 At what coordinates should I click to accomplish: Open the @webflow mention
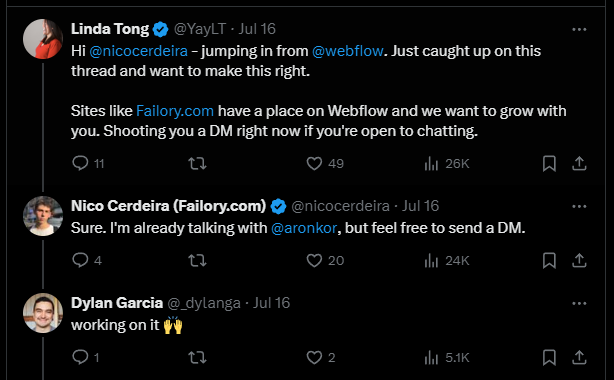point(347,51)
